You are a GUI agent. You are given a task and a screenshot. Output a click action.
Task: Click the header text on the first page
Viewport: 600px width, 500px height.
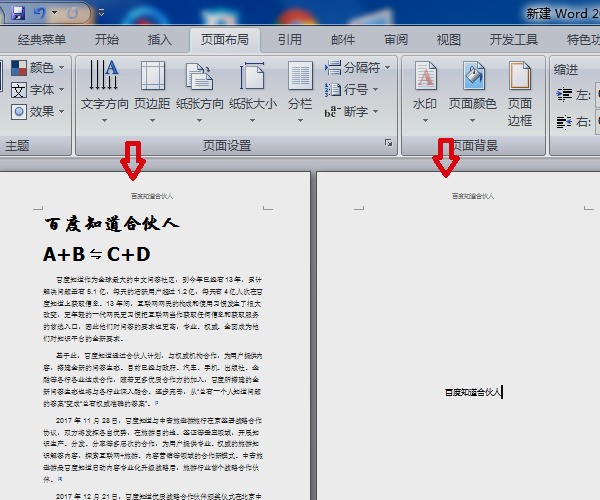[x=152, y=196]
